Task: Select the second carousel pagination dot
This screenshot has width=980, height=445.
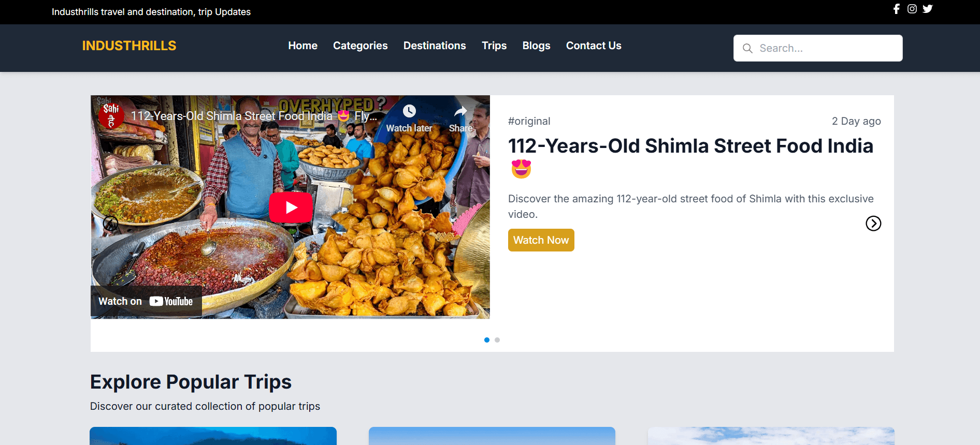Action: coord(497,340)
